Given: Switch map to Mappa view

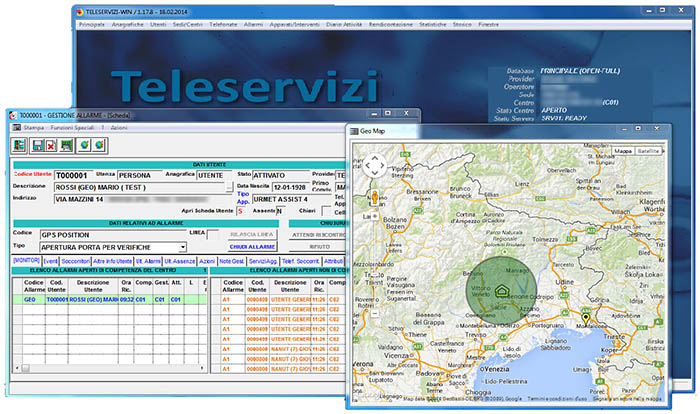Looking at the screenshot, I should click(x=623, y=151).
